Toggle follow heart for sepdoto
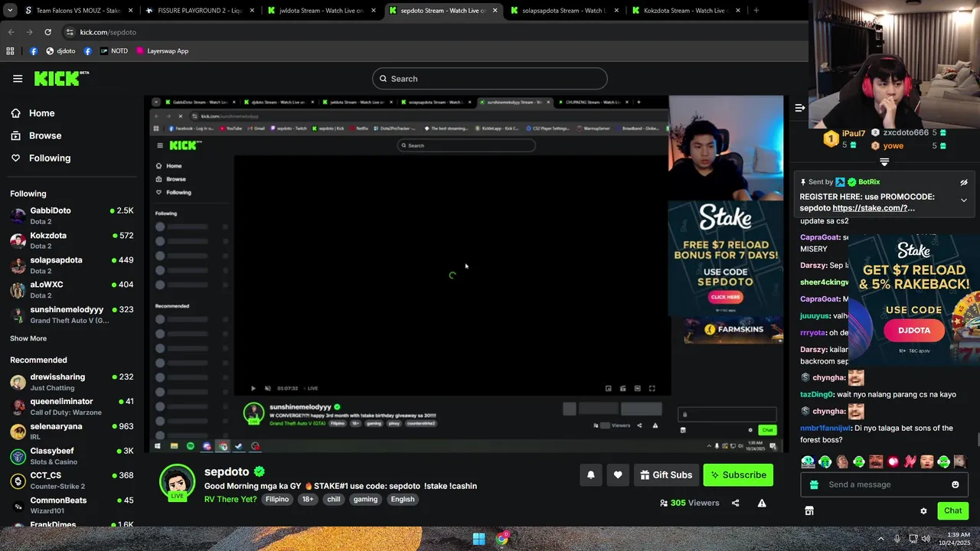The width and height of the screenshot is (980, 551). pos(618,475)
